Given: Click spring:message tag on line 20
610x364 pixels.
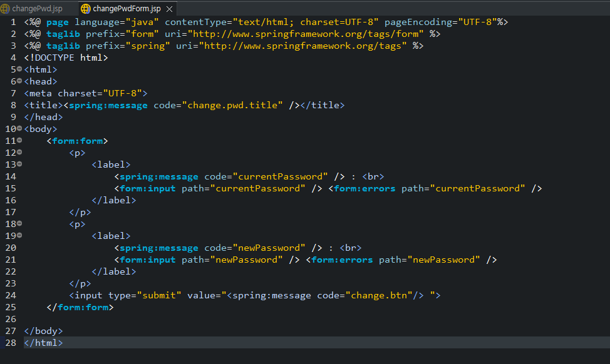Looking at the screenshot, I should click(157, 248).
